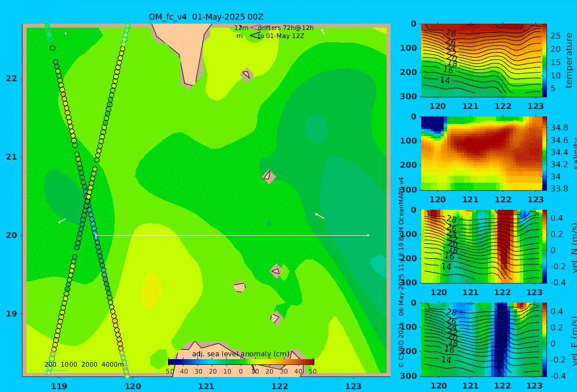
Task: Click the vertical CSIRO/BoM OceanMAPS copyright text
Action: click(401, 272)
